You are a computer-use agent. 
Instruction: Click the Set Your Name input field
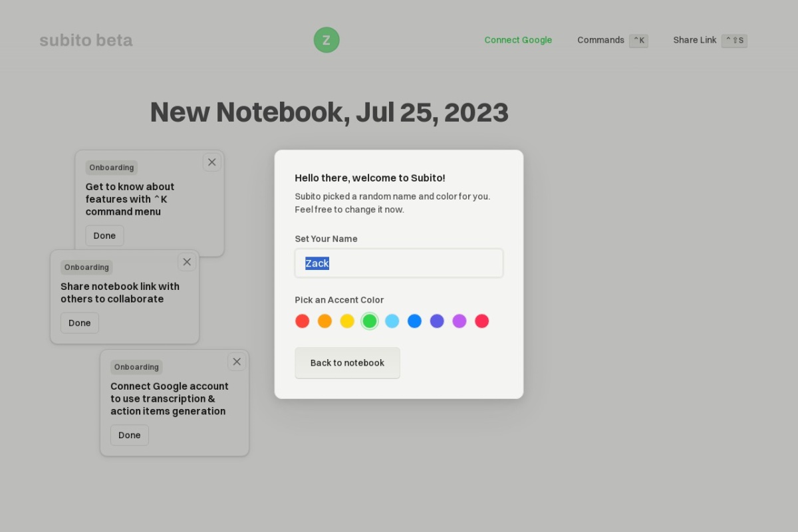coord(399,263)
